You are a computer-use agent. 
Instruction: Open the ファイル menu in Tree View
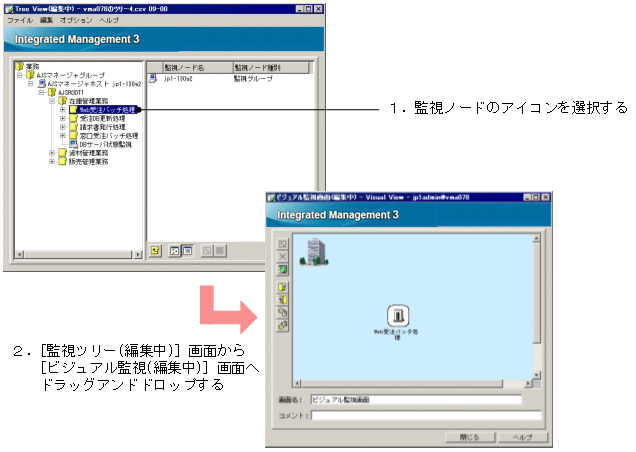(19, 20)
